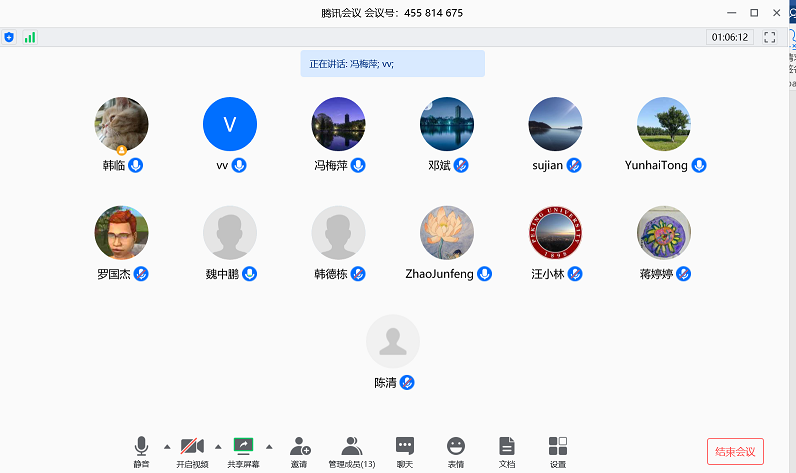This screenshot has width=796, height=473.
Task: Check network signal strength bars icon
Action: (30, 37)
